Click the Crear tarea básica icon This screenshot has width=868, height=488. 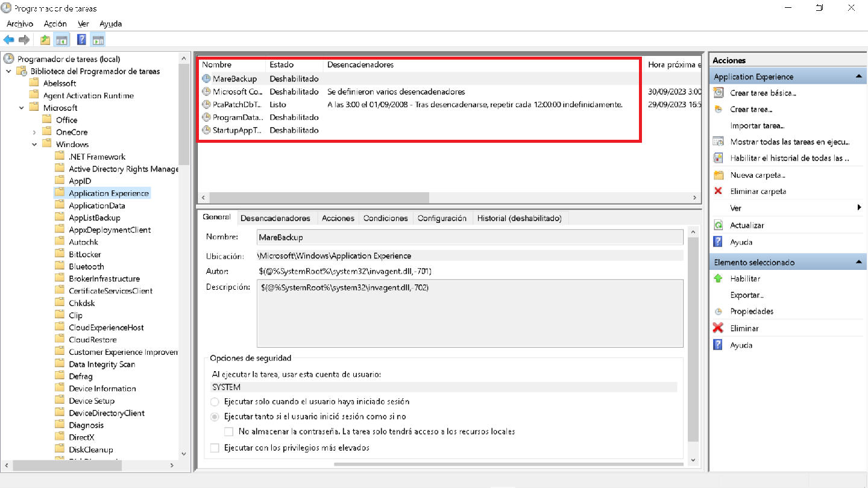pos(718,93)
